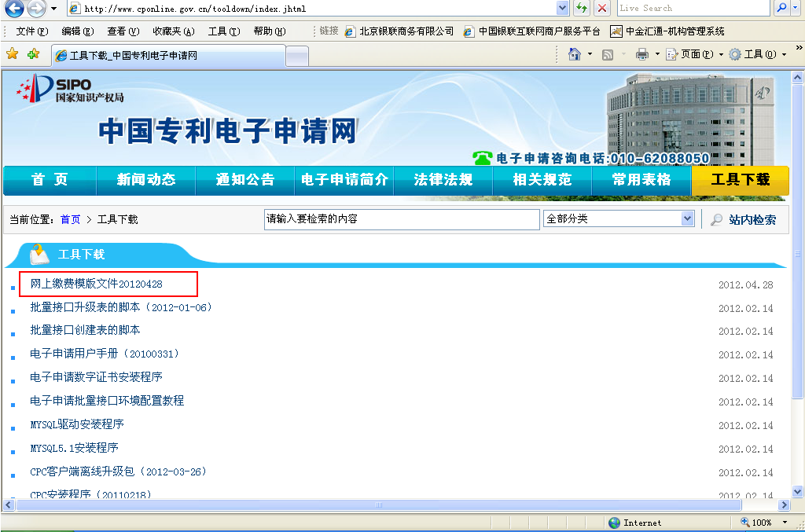The width and height of the screenshot is (805, 532).
Task: Expand the 全部分类 category dropdown
Action: [688, 219]
